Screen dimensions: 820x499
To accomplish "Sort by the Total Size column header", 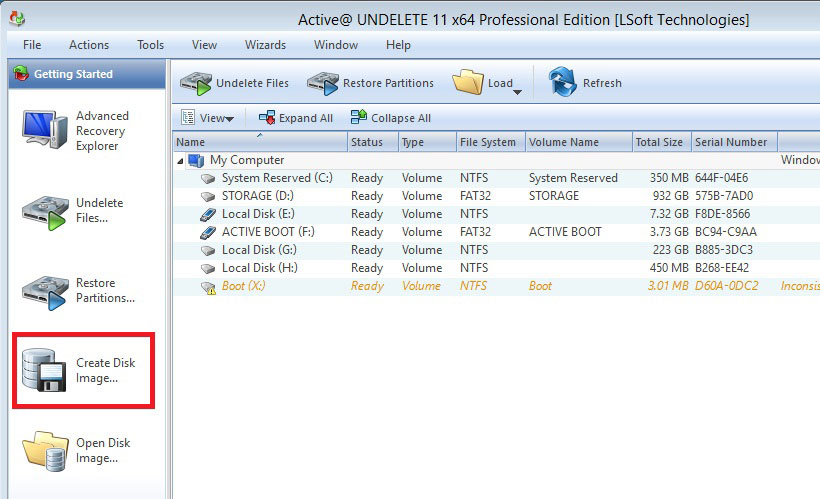I will tap(662, 142).
